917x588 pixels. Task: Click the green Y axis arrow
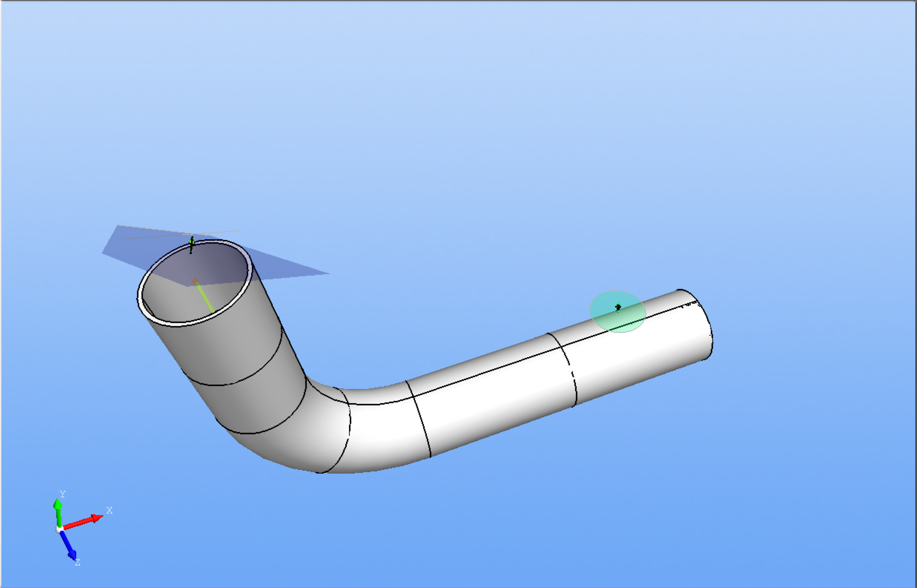click(x=58, y=513)
